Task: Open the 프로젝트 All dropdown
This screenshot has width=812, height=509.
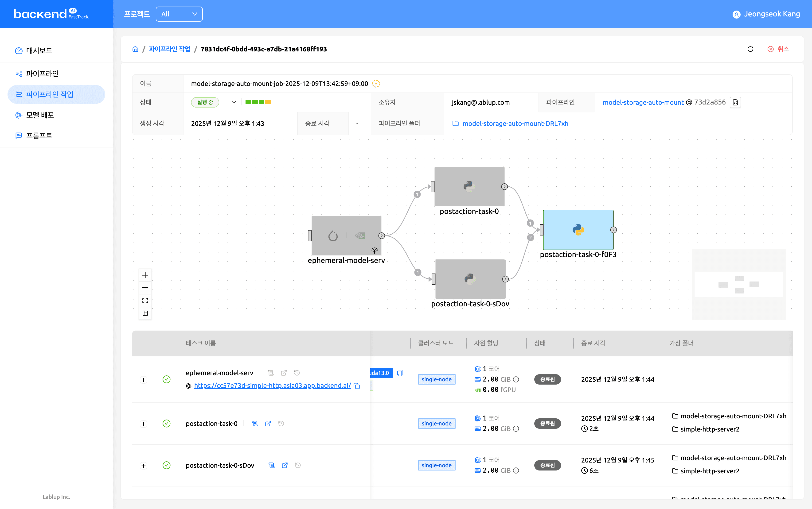Action: (179, 14)
